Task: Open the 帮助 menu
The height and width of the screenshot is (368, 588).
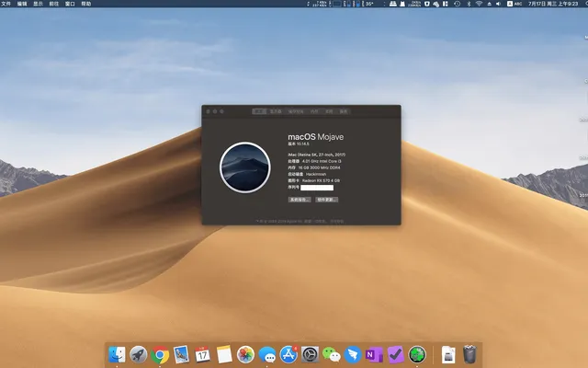Action: (x=86, y=4)
